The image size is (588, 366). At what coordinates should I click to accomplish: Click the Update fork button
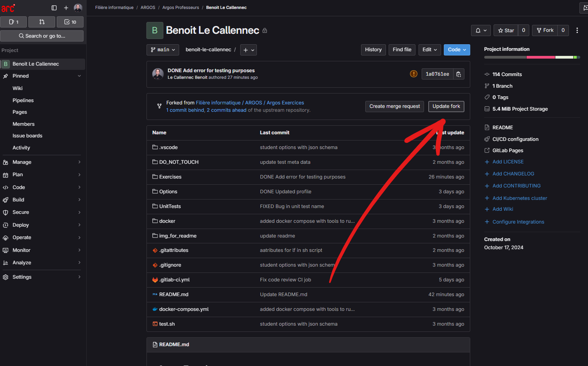click(x=446, y=106)
